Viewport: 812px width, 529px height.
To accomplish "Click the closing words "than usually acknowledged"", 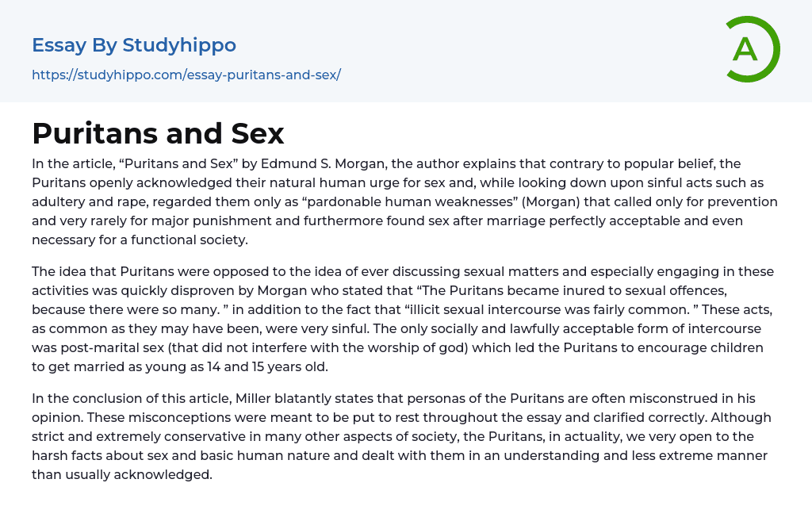I will point(122,474).
